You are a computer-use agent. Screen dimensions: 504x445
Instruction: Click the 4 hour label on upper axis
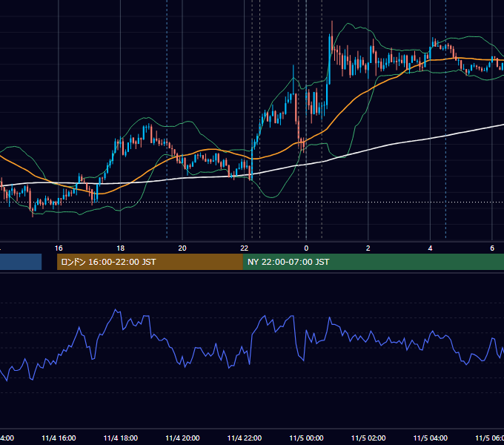[x=430, y=248]
